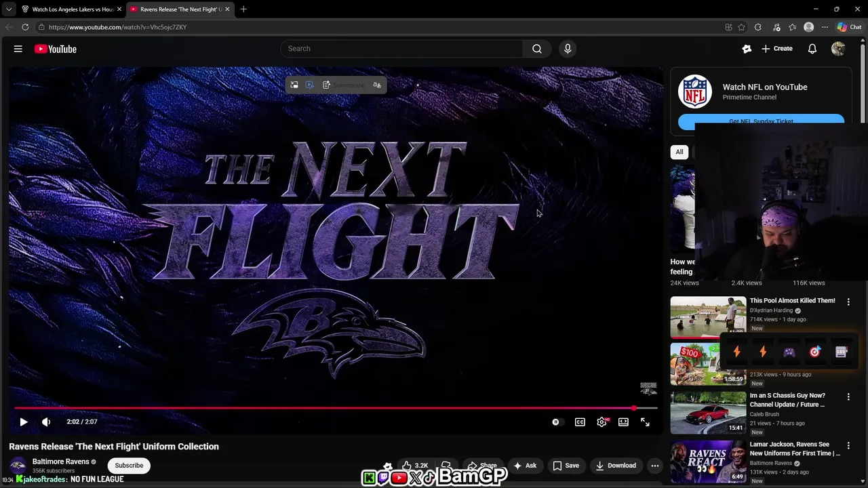Start voice search with the microphone
This screenshot has height=488, width=868.
tap(568, 49)
